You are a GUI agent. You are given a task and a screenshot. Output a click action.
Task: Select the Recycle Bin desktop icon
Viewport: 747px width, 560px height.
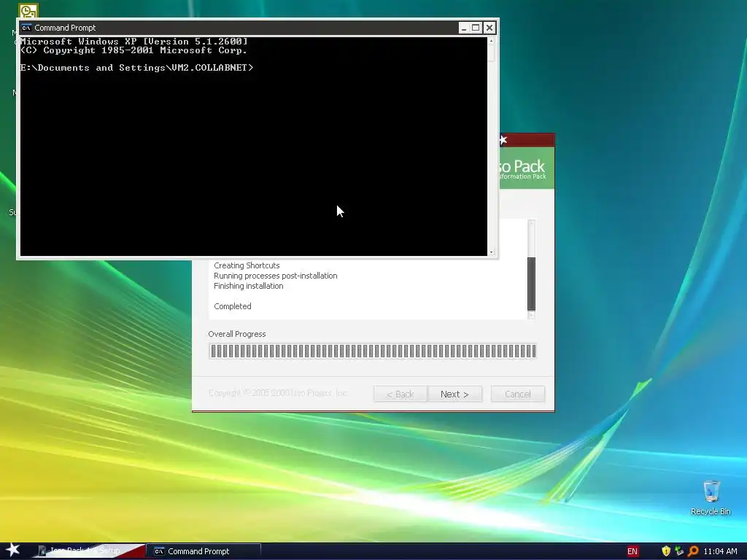pyautogui.click(x=711, y=498)
